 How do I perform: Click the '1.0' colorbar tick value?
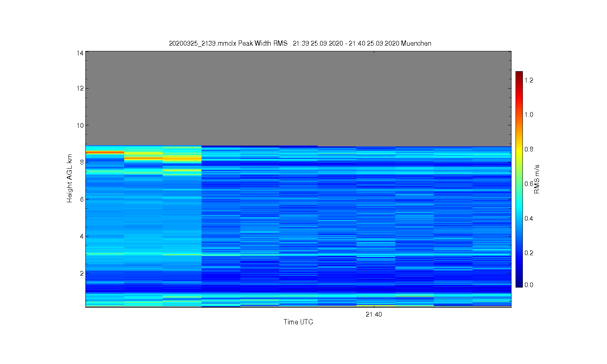pyautogui.click(x=529, y=114)
